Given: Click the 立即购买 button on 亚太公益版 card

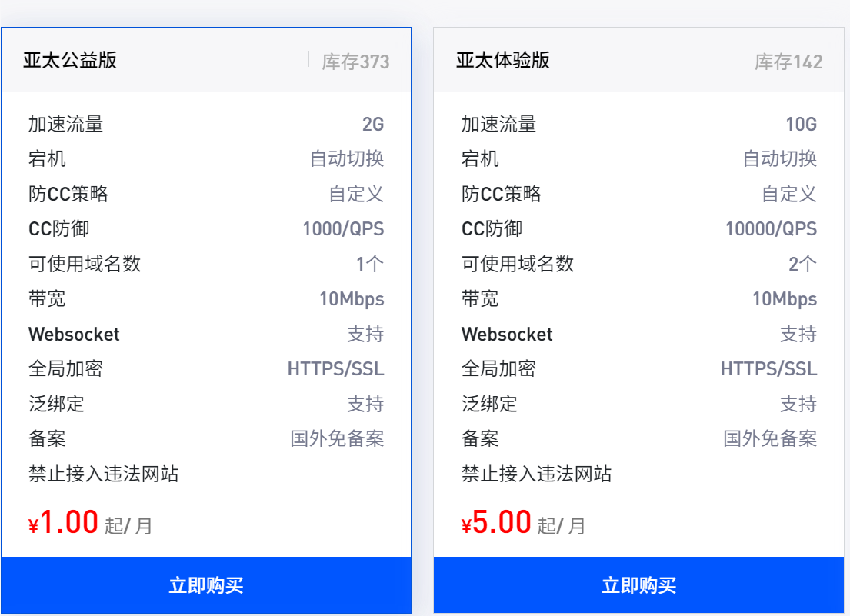Looking at the screenshot, I should point(205,586).
